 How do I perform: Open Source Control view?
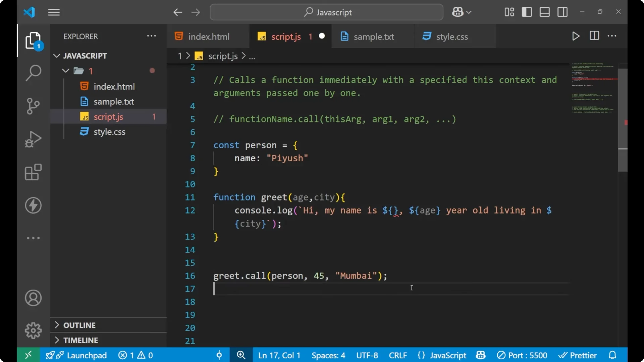click(x=33, y=106)
